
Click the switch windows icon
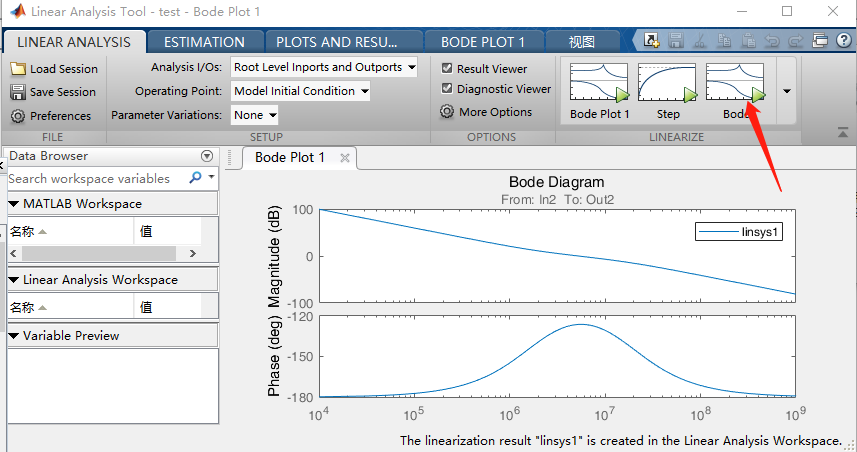820,40
